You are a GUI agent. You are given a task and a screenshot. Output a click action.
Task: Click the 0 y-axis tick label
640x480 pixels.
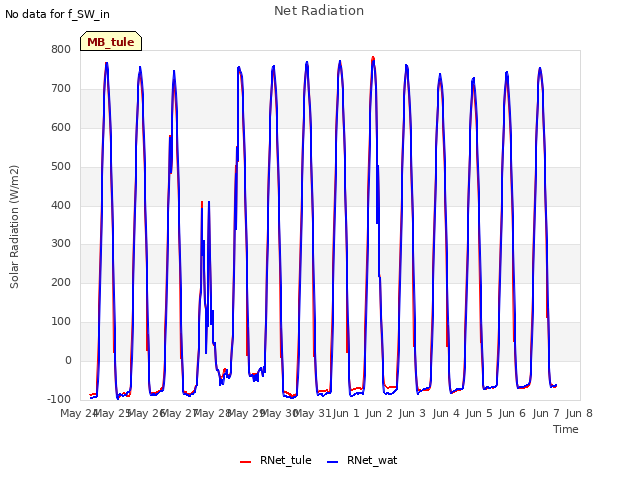tap(68, 360)
